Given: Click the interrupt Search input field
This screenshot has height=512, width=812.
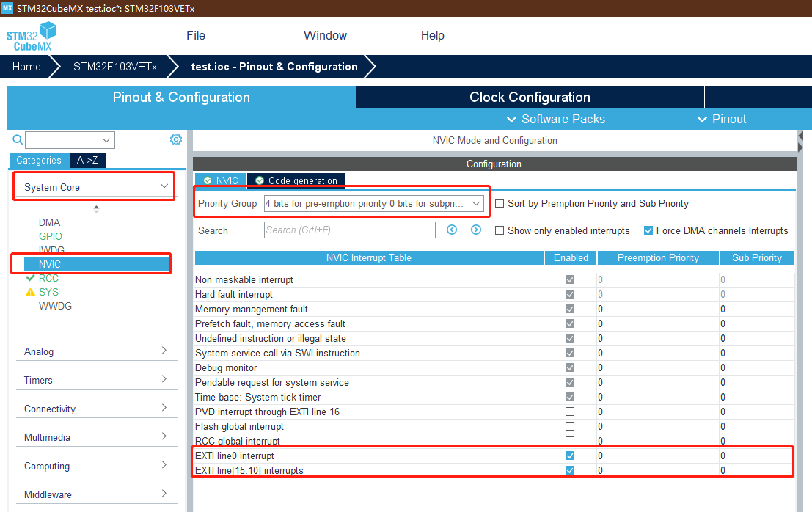Looking at the screenshot, I should click(x=350, y=230).
